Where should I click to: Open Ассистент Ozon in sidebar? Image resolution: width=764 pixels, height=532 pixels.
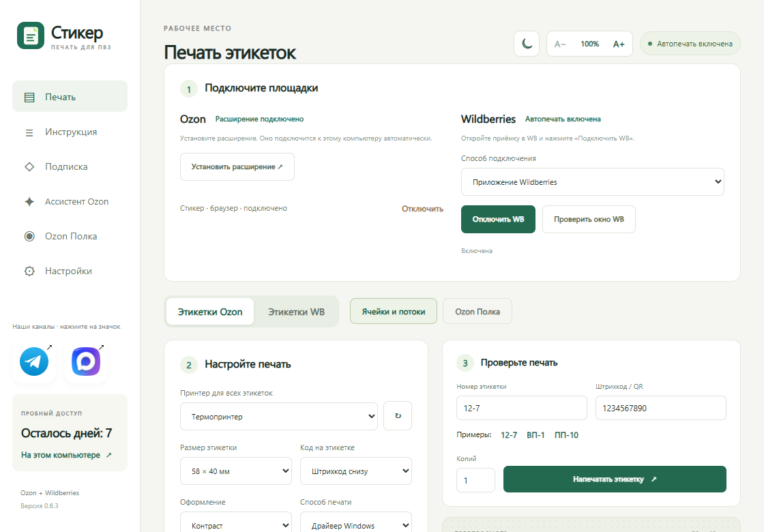70,202
